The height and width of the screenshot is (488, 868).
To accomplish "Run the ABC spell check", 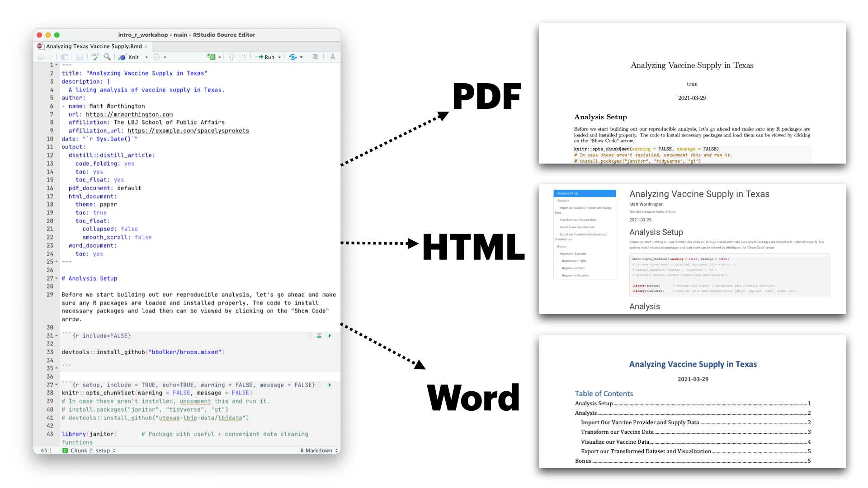I will 95,56.
